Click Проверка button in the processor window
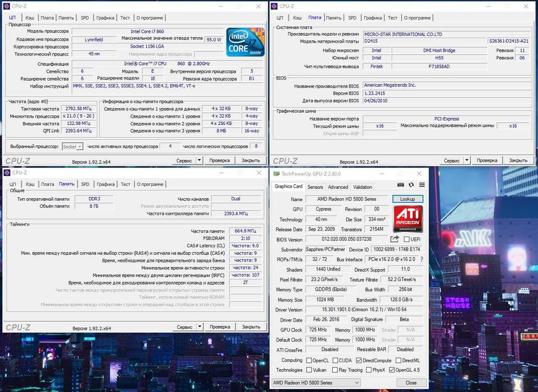Image resolution: width=538 pixels, height=392 pixels. pyautogui.click(x=220, y=160)
